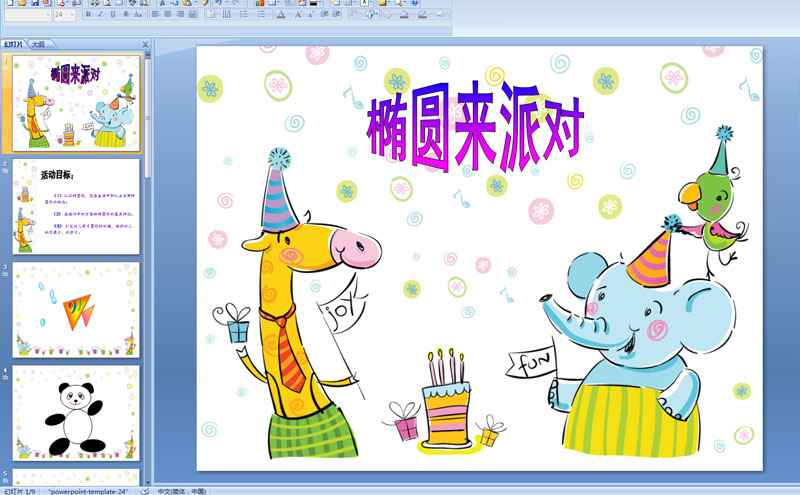Click the 椭圆来派对 title on slide
This screenshot has height=495, width=800.
pyautogui.click(x=475, y=127)
